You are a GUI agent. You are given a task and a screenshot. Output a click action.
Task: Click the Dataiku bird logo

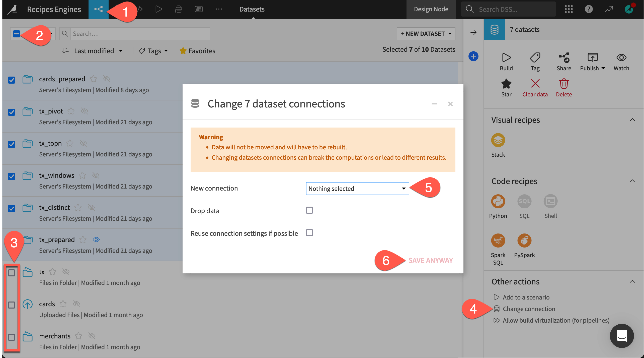tap(13, 9)
